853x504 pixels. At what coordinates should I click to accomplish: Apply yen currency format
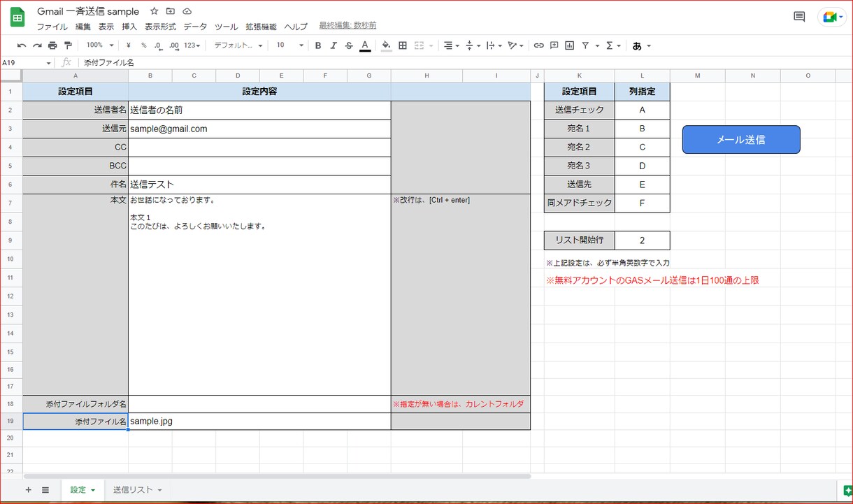pos(129,45)
